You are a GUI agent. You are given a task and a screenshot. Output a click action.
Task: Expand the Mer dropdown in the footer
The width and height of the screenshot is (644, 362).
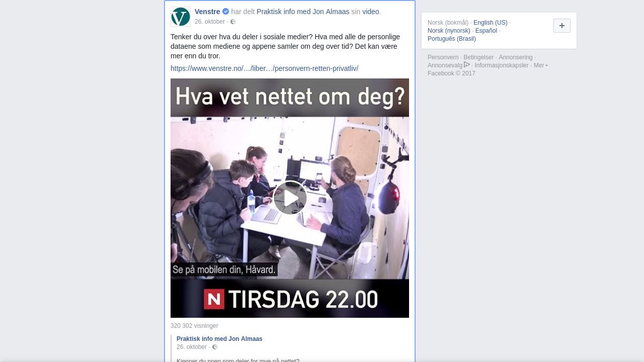tap(541, 65)
